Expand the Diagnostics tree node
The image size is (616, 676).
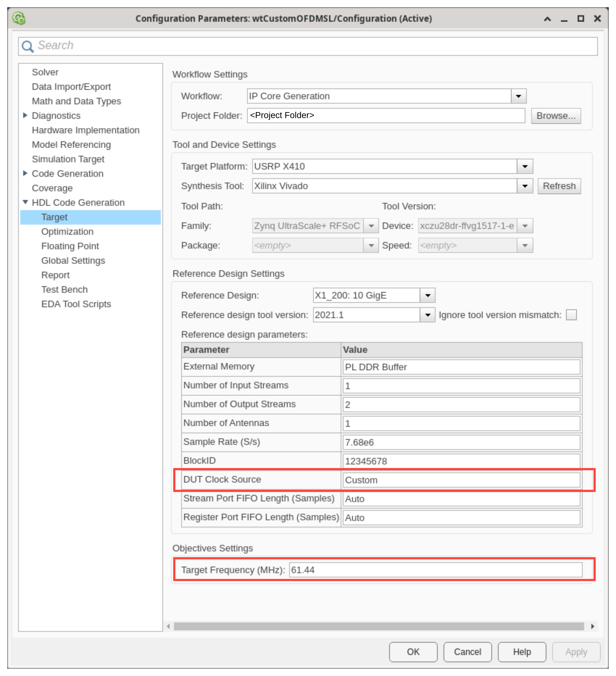click(25, 115)
